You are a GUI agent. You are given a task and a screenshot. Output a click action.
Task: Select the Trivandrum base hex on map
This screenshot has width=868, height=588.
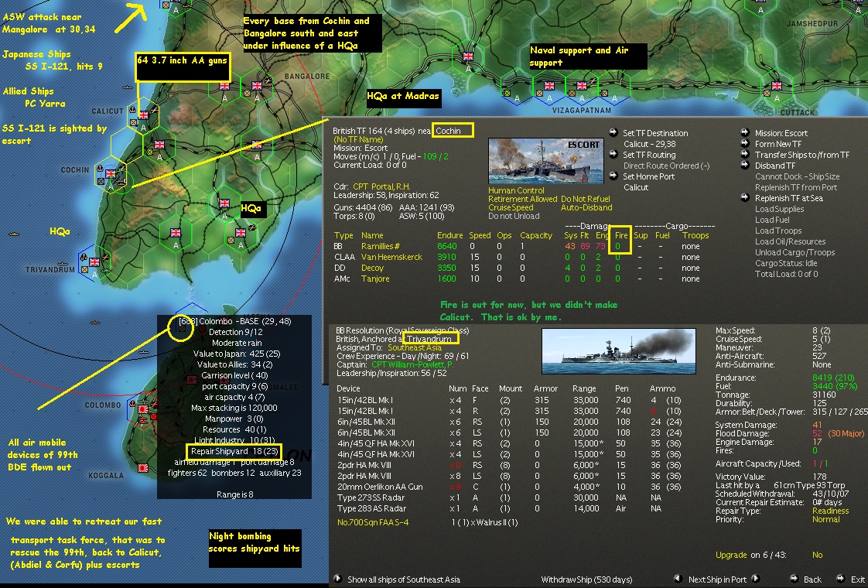point(94,262)
